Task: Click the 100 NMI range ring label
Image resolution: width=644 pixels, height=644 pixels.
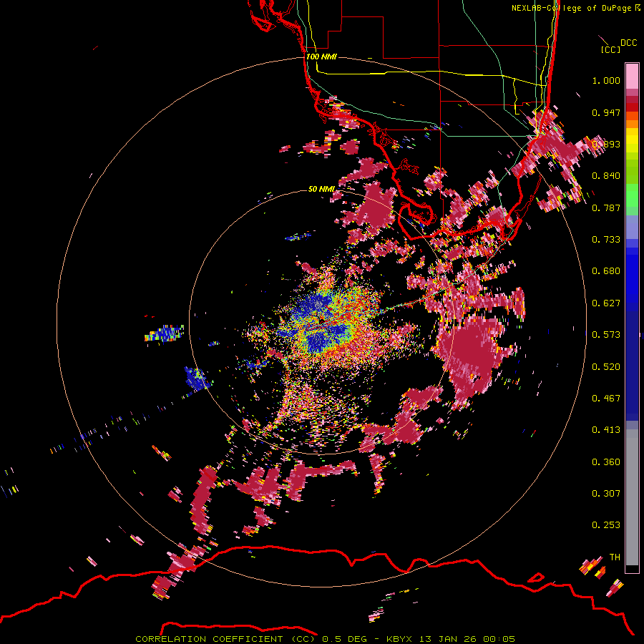Action: coord(321,57)
